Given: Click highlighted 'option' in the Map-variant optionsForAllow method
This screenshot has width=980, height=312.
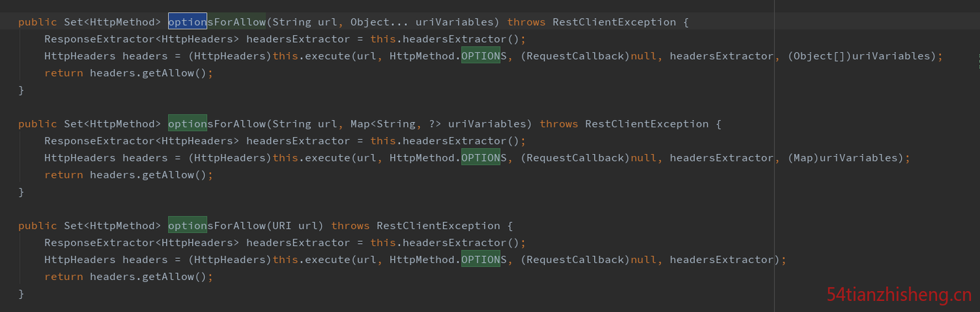Looking at the screenshot, I should (x=187, y=123).
